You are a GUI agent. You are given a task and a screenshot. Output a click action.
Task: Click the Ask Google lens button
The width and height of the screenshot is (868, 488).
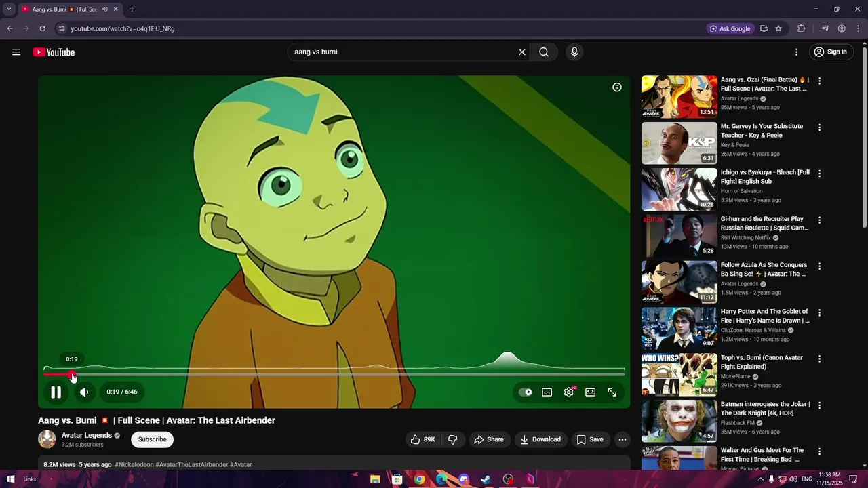pyautogui.click(x=730, y=28)
